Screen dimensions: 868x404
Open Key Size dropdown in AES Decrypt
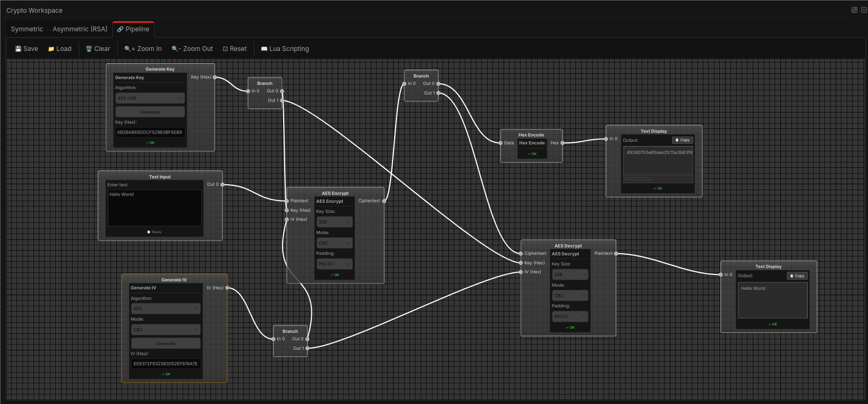(x=570, y=274)
